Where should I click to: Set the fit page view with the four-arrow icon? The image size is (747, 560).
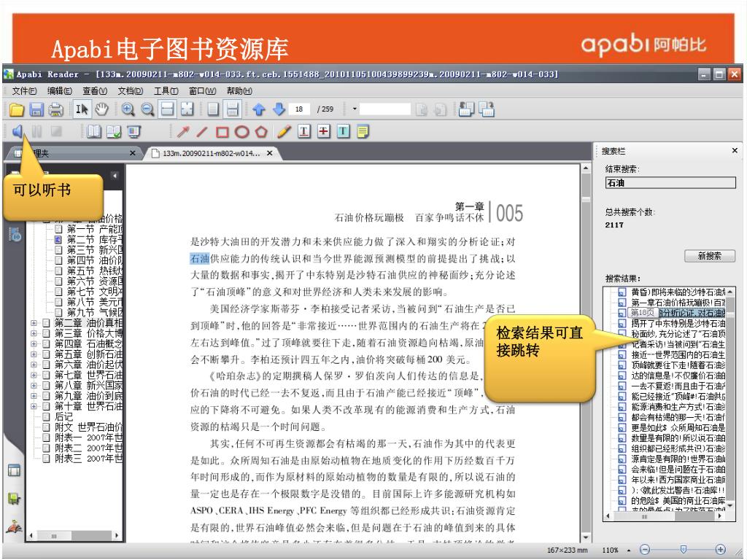click(187, 109)
